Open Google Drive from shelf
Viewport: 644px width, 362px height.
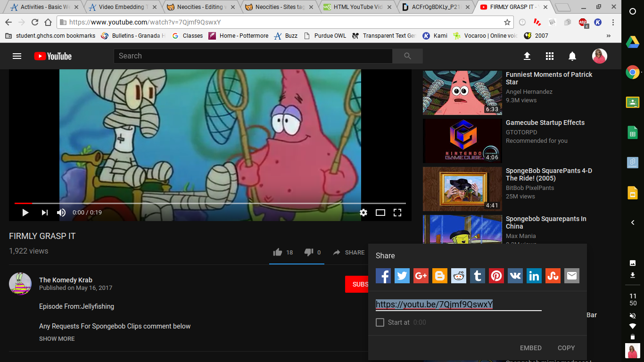(633, 42)
